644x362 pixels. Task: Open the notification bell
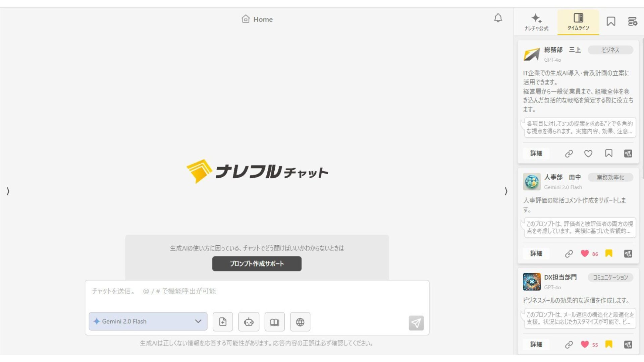(498, 18)
